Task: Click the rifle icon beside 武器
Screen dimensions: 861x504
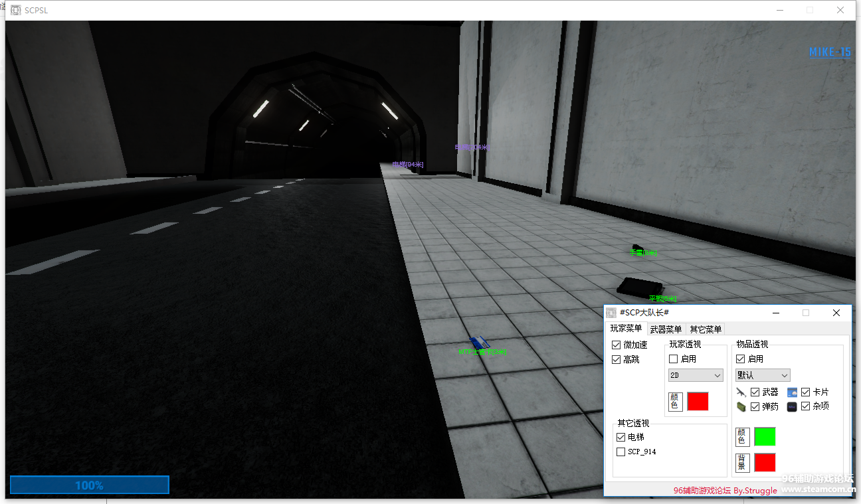Action: click(742, 392)
